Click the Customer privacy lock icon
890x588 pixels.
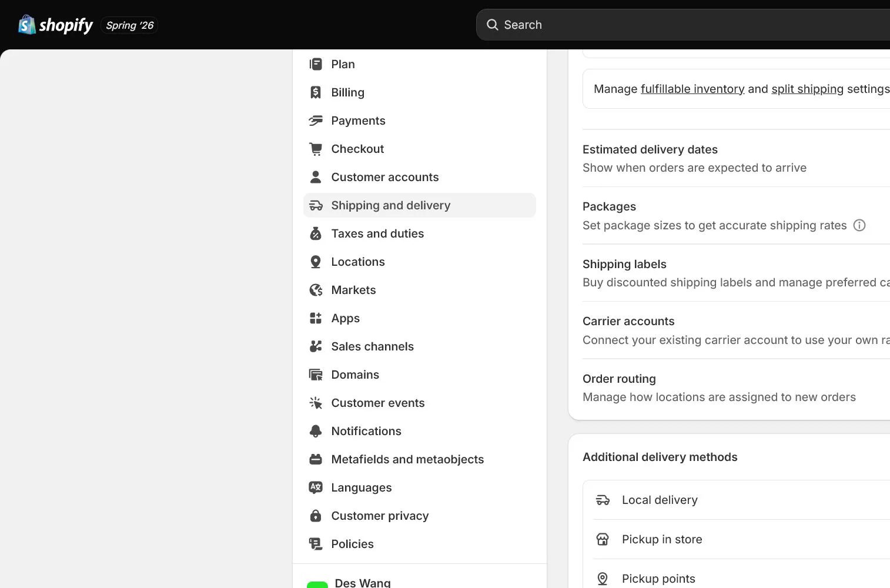tap(316, 516)
